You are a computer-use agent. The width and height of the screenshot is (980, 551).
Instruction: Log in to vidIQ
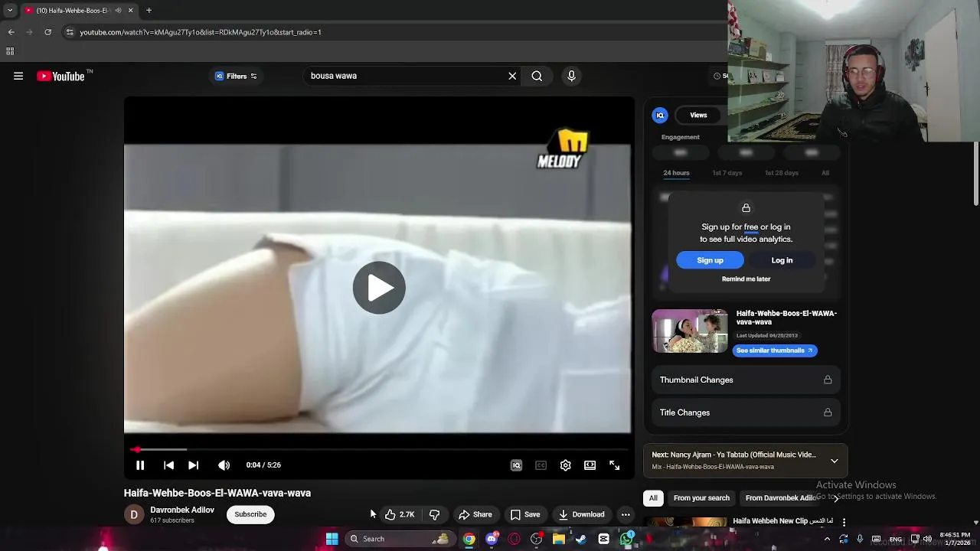pyautogui.click(x=782, y=260)
